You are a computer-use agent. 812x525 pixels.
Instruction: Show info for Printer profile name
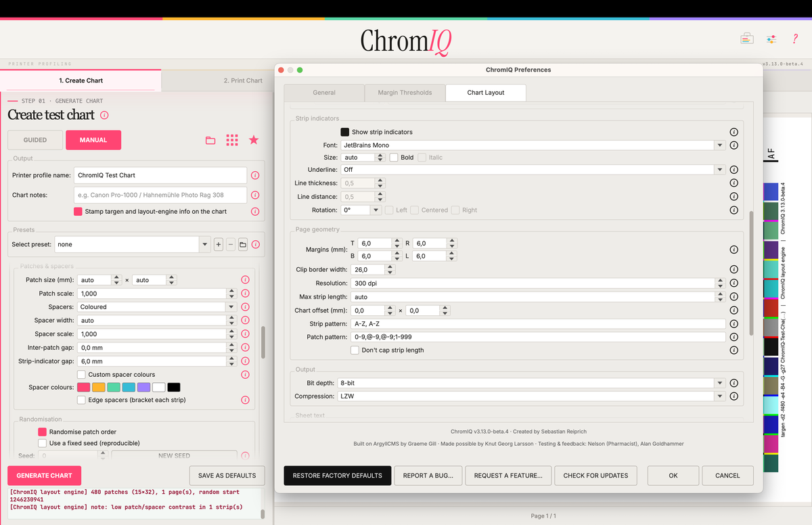coord(255,175)
